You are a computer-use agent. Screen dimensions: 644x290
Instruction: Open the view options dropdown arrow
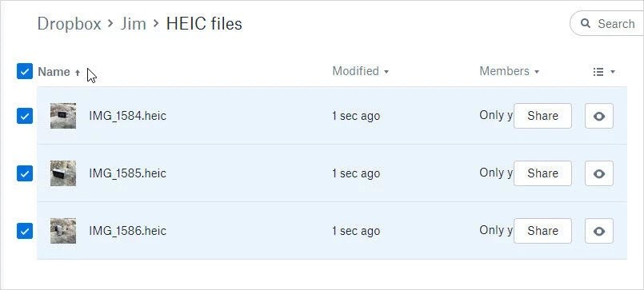point(613,72)
